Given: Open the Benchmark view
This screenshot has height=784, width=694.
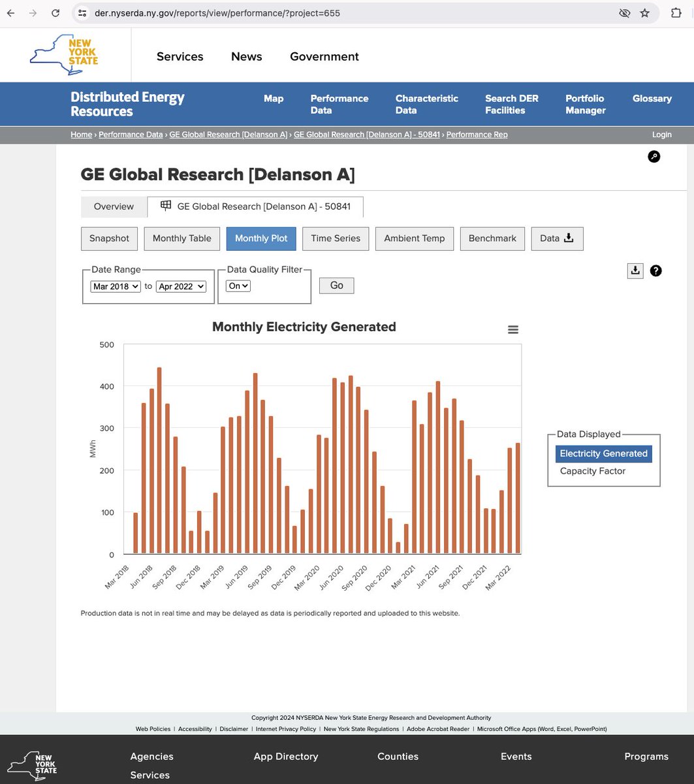Looking at the screenshot, I should pyautogui.click(x=492, y=238).
